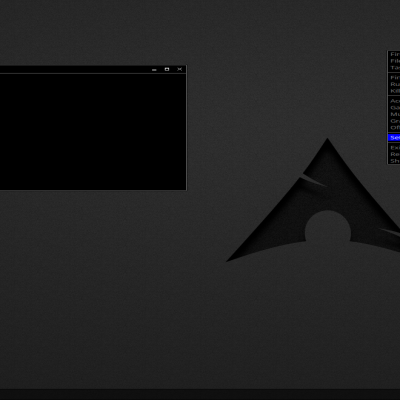Open the highlighted blue Settings menu entry
The image size is (400, 400).
point(394,138)
